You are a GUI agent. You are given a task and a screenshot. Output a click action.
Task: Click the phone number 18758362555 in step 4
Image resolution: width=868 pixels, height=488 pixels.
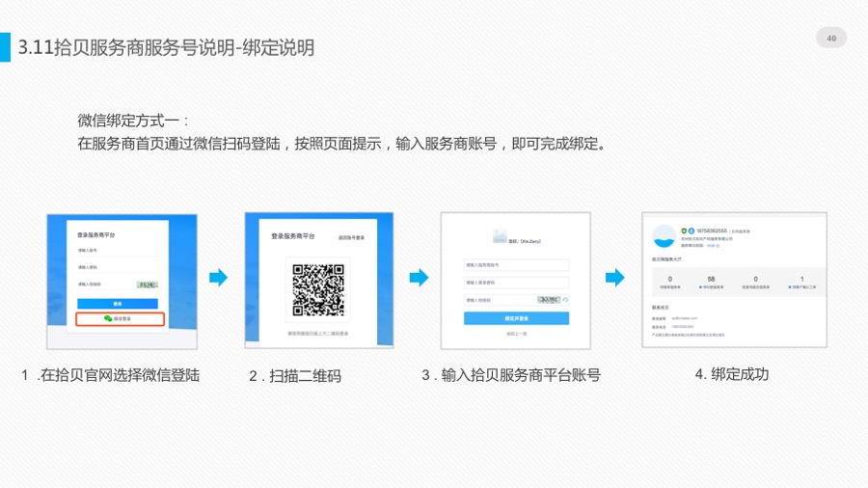pos(712,230)
